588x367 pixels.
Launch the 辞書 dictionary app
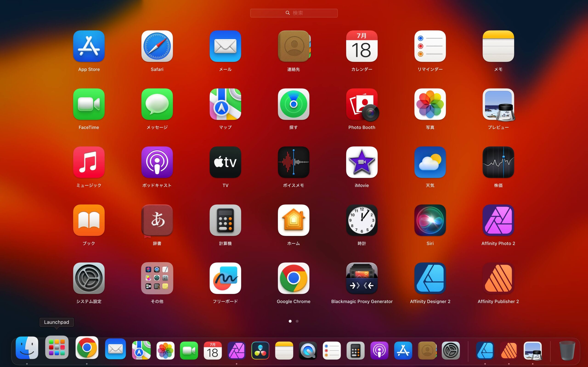coord(157,220)
